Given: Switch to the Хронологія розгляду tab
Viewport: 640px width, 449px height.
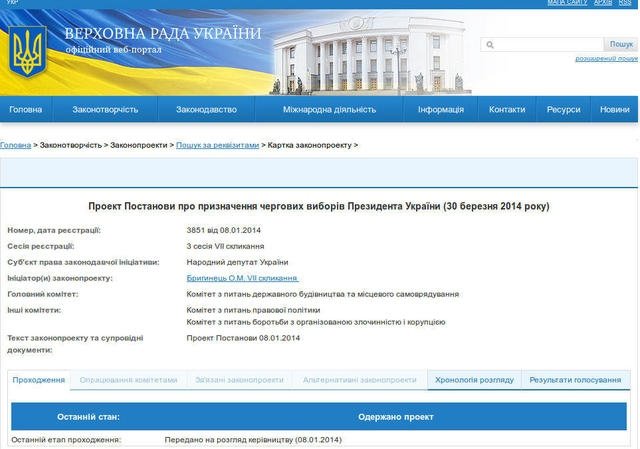Looking at the screenshot, I should point(474,380).
